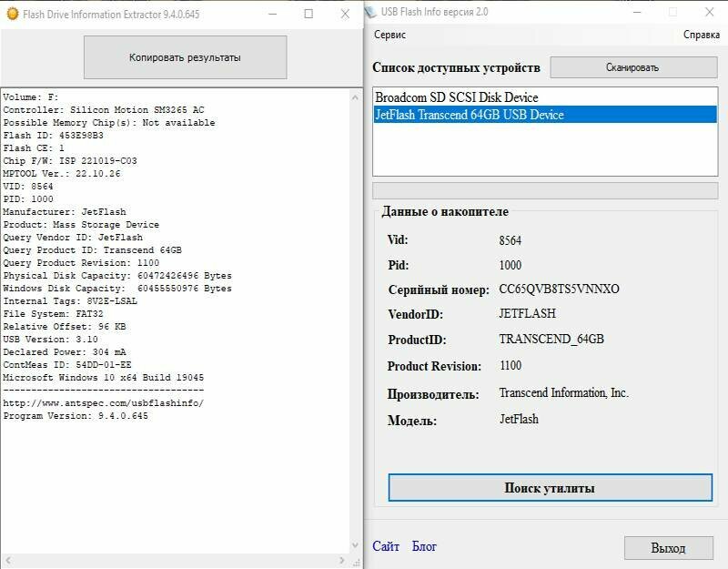Click the Копировать результаты button
Image resolution: width=728 pixels, height=569 pixels.
pyautogui.click(x=185, y=57)
